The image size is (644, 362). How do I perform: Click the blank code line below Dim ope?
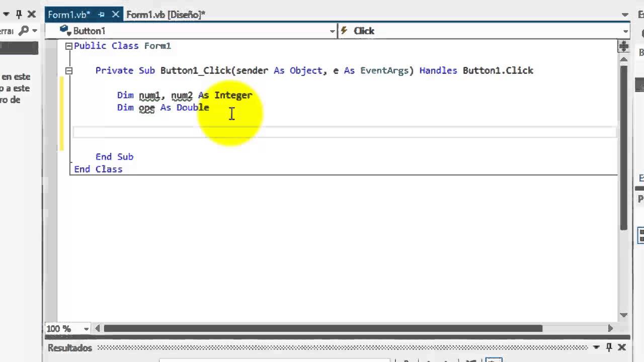point(345,132)
